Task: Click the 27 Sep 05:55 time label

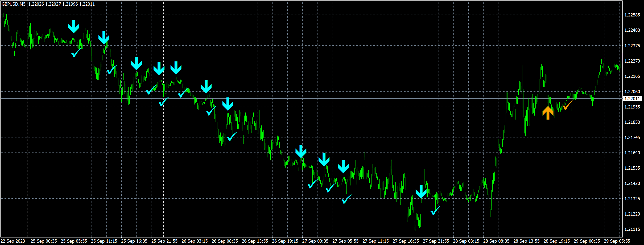Action: point(345,241)
